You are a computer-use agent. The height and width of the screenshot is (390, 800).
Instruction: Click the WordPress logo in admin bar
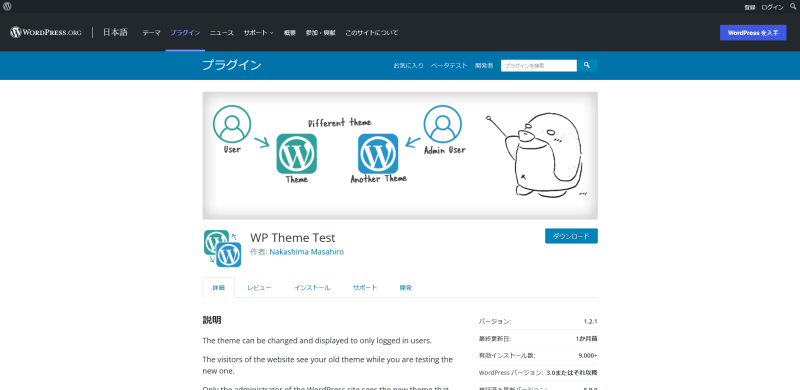[x=7, y=7]
